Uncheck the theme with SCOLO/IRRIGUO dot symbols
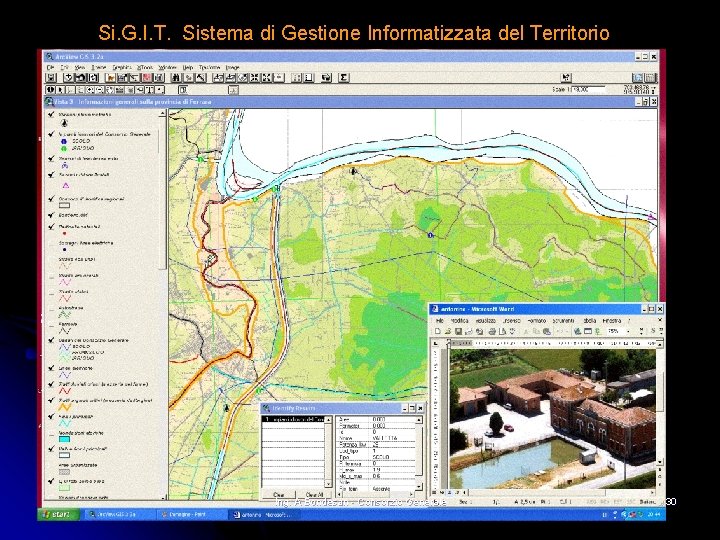 pyautogui.click(x=51, y=135)
